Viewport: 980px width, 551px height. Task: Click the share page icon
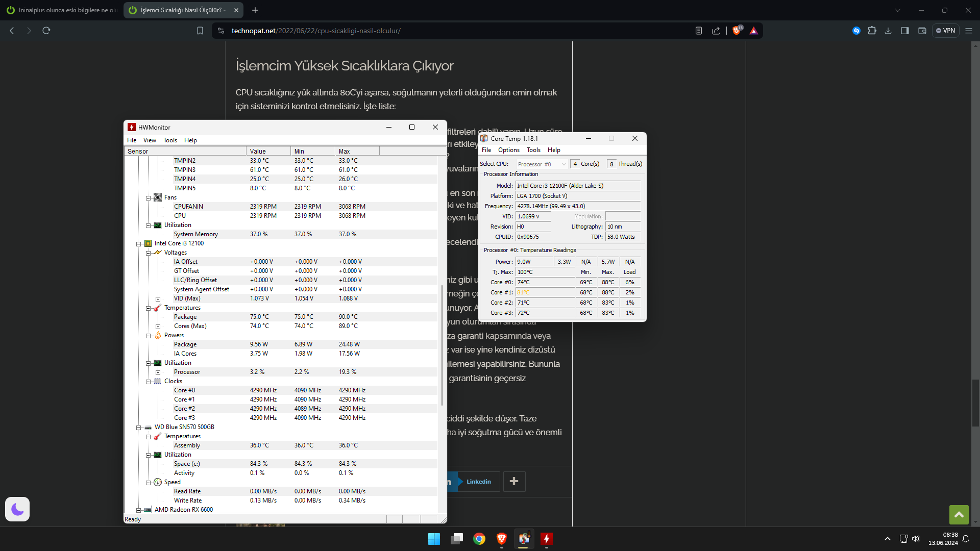[x=716, y=31]
